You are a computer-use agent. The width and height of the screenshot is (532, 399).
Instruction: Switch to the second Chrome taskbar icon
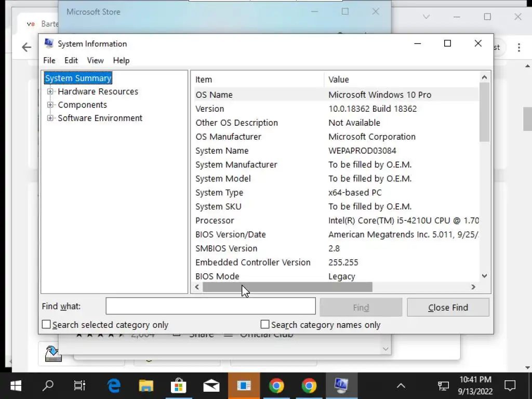309,386
